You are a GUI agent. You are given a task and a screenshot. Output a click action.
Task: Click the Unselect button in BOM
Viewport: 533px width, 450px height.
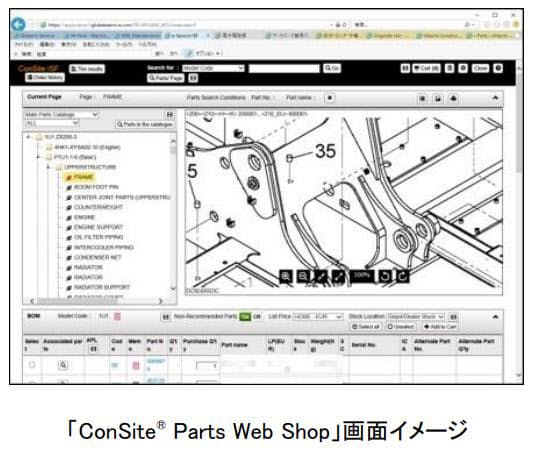coord(401,327)
